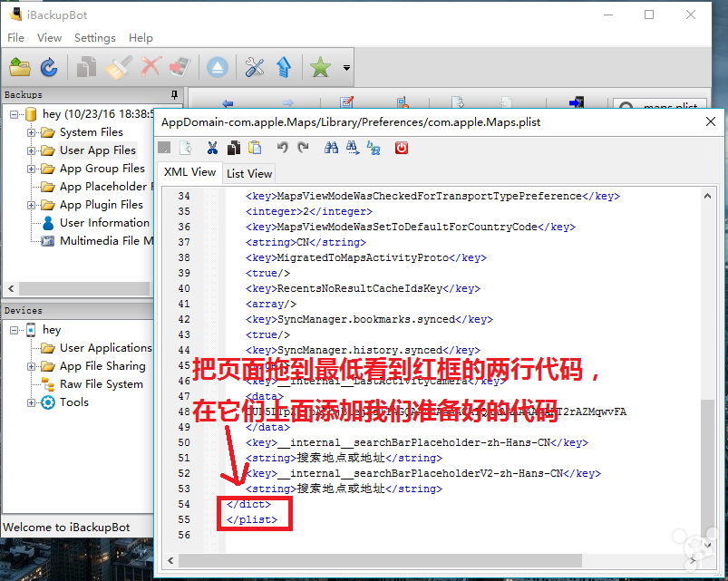The height and width of the screenshot is (581, 728).
Task: Click the undo arrow in plist editor
Action: pos(282,148)
